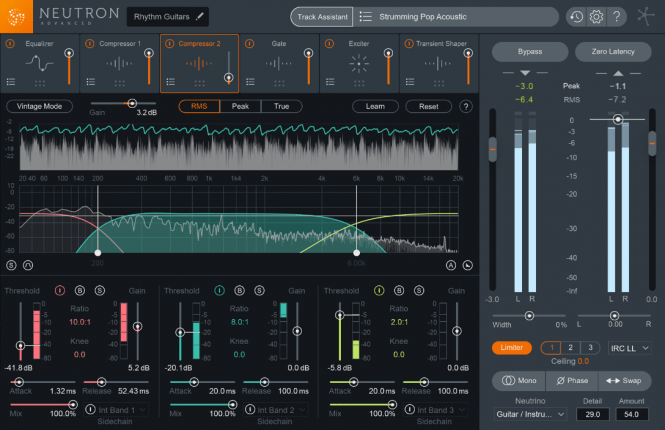Screen dimensions: 665x430
Task: Click the A auto icon below the spectrum
Action: 451,265
